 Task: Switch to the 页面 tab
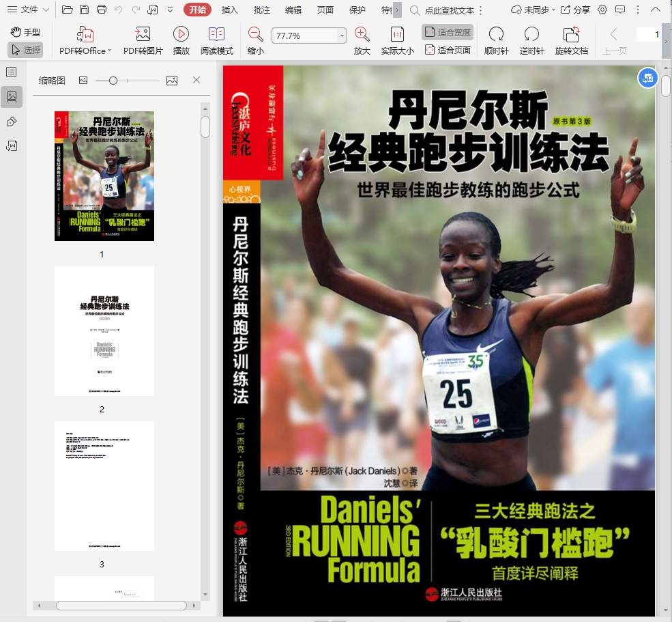pyautogui.click(x=325, y=10)
